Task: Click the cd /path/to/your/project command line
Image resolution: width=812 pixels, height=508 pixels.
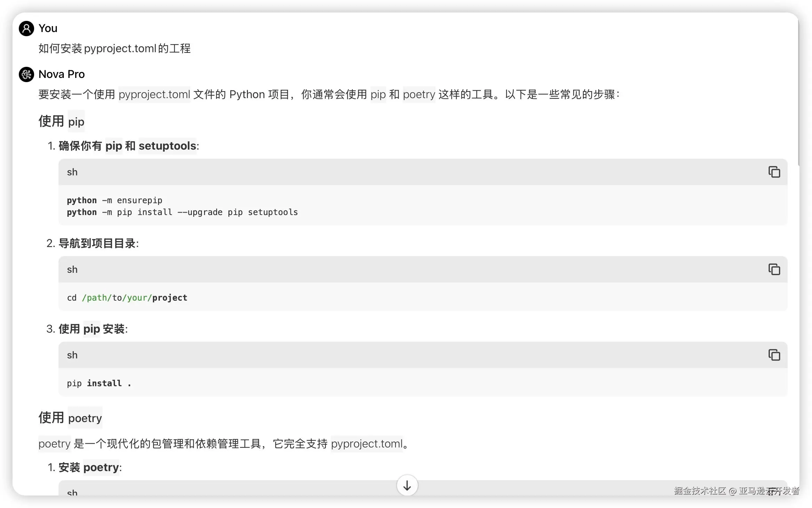Action: pos(127,298)
